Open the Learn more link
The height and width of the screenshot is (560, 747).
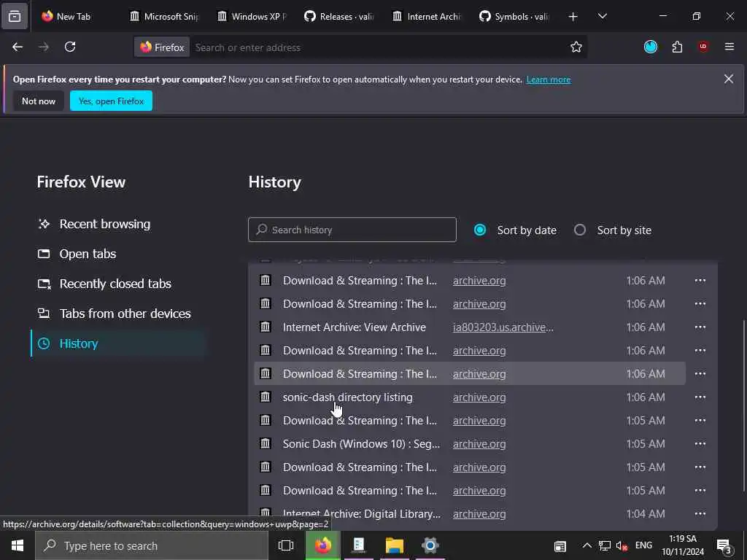tap(549, 79)
